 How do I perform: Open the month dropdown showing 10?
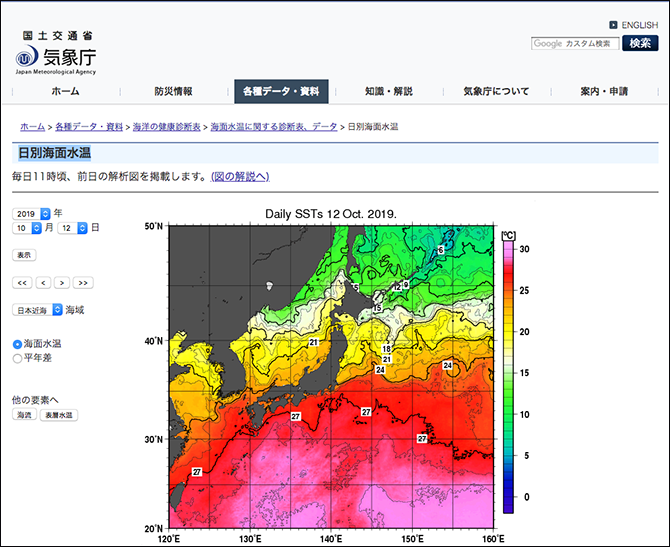(27, 228)
